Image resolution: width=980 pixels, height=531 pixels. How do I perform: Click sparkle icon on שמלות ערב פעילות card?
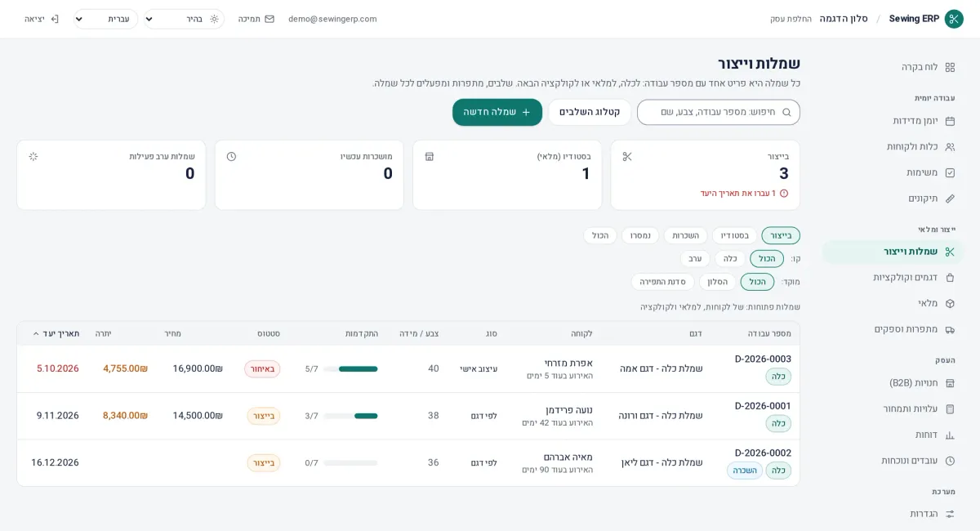[33, 156]
